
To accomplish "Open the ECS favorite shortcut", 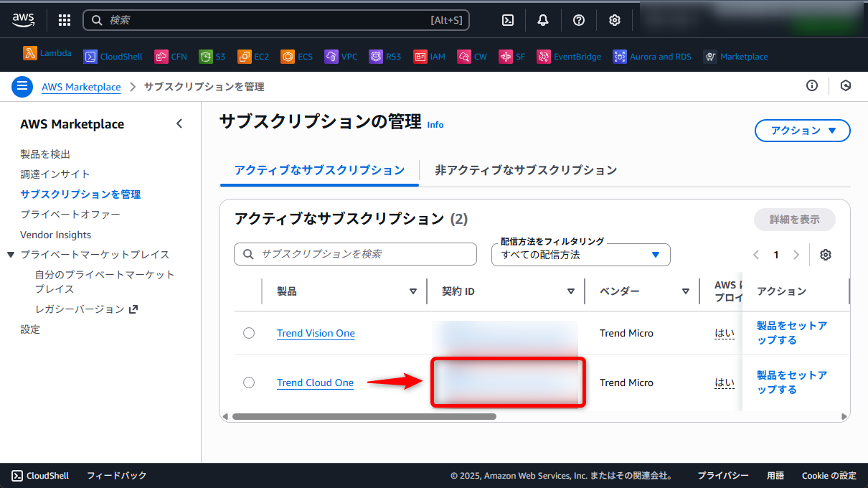I will click(x=297, y=57).
